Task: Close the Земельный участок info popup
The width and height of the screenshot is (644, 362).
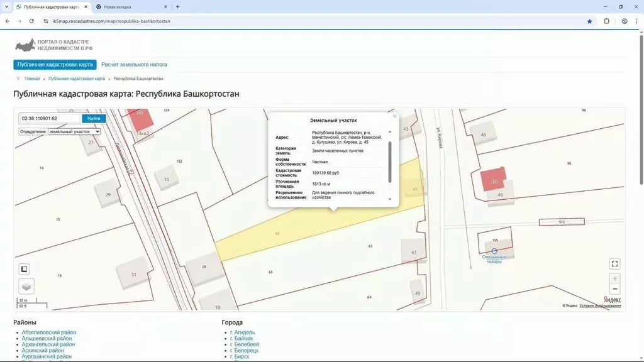Action: click(x=394, y=116)
